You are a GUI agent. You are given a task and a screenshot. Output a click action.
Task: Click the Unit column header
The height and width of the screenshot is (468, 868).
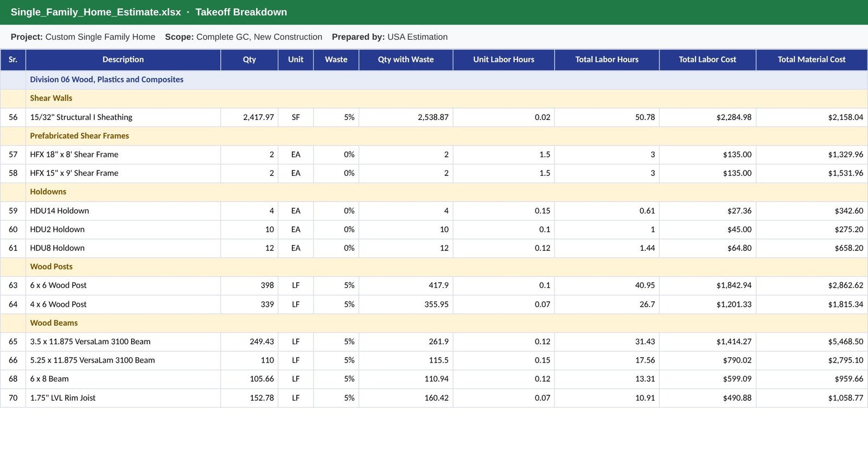coord(296,60)
